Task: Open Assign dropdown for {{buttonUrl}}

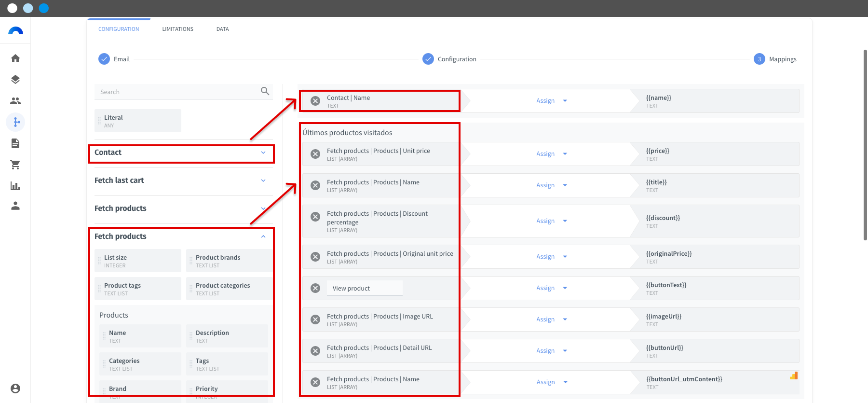Action: point(552,351)
